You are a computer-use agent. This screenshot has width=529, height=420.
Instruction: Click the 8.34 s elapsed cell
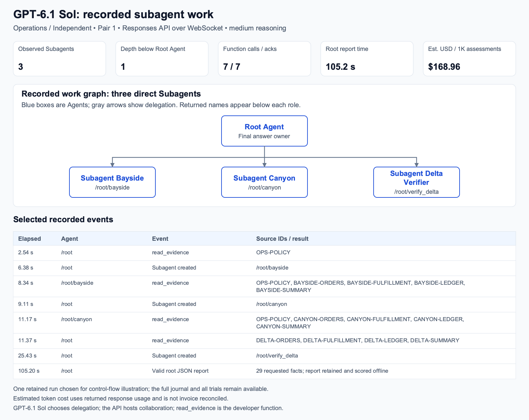tap(26, 283)
